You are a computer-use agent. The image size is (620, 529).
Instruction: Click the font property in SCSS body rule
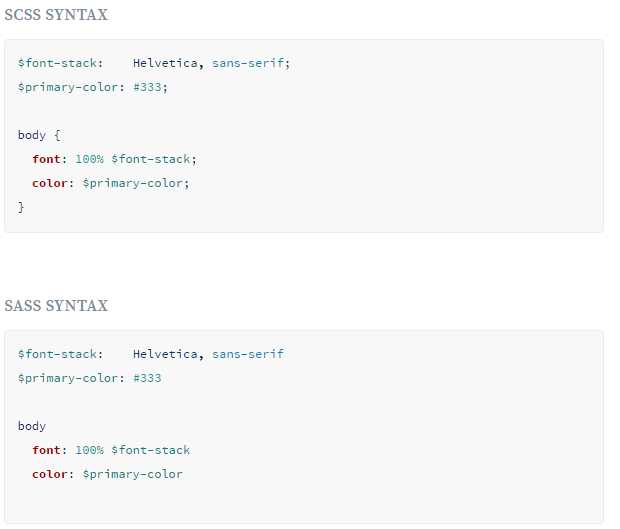pyautogui.click(x=47, y=159)
